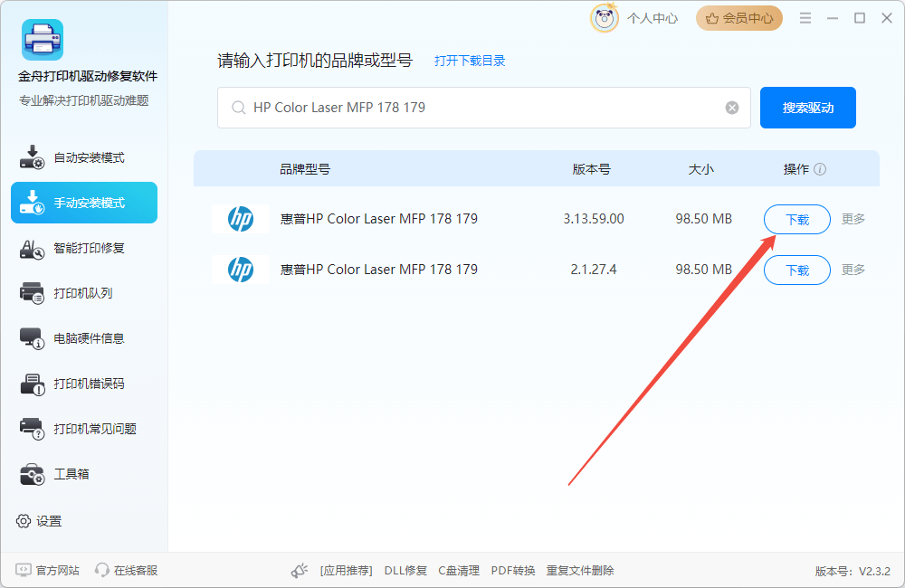Select the smart print repair (智能打印修复) icon

pos(32,248)
